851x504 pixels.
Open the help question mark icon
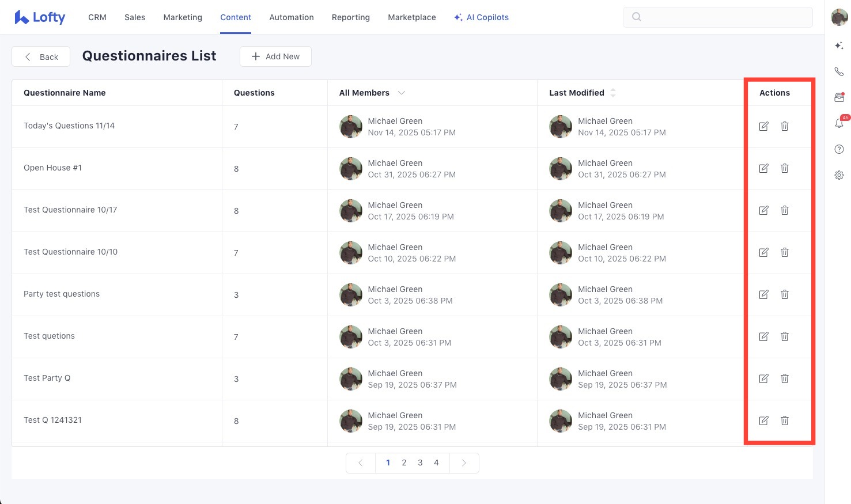pos(839,149)
